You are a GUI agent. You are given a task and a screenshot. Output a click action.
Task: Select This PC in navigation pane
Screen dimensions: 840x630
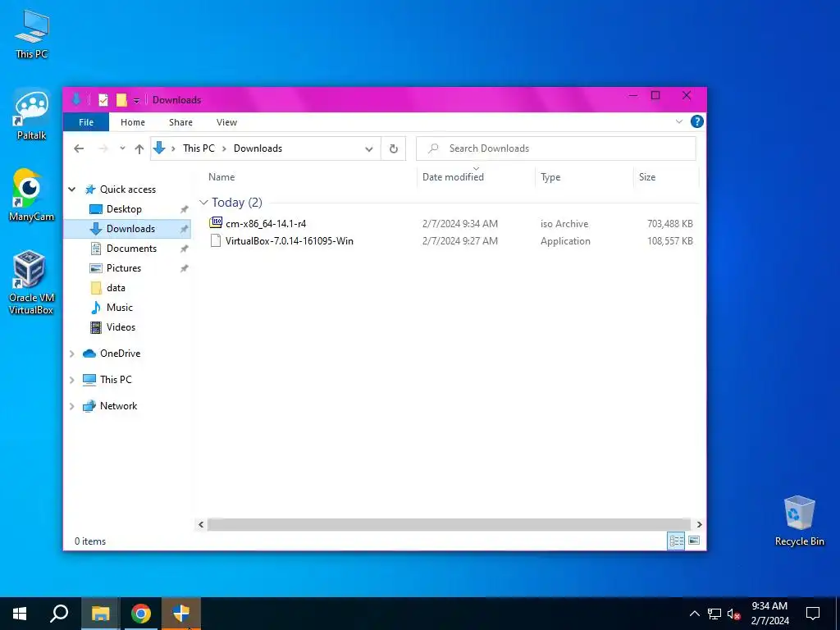(116, 379)
